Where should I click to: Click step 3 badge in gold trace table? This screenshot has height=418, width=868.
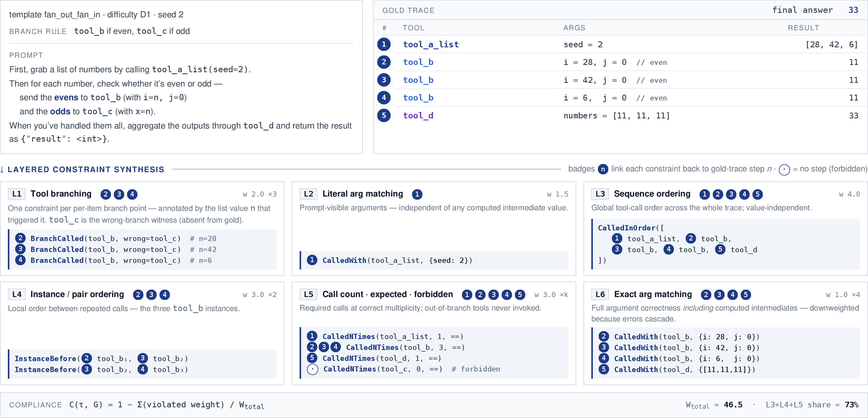pyautogui.click(x=384, y=80)
